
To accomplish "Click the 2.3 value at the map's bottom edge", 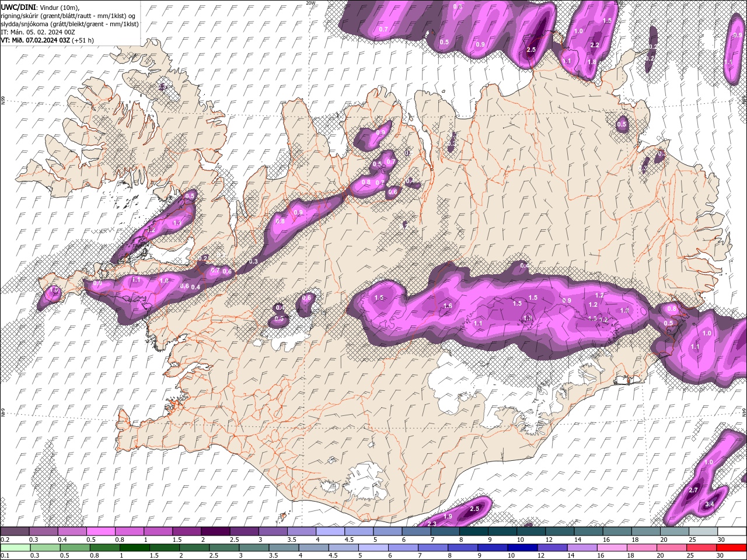I will pos(432,524).
